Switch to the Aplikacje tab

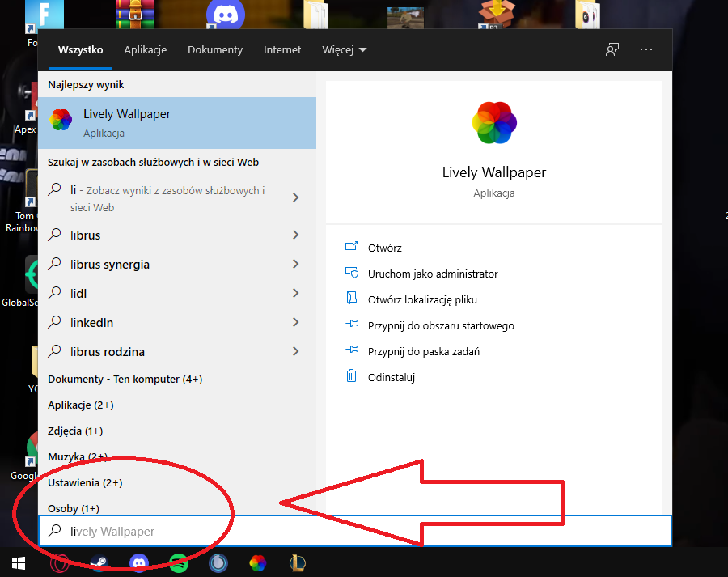pos(146,49)
